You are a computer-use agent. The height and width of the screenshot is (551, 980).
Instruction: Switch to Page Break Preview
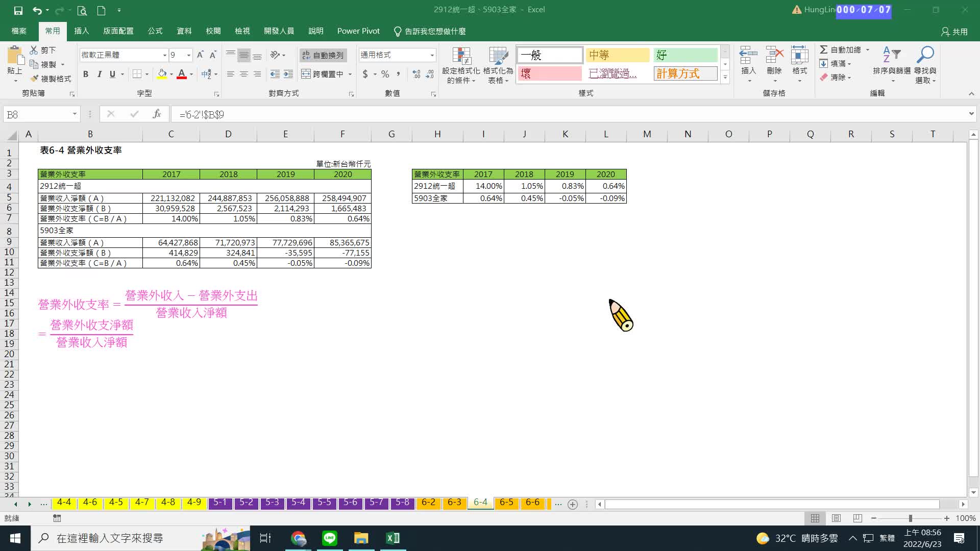857,518
